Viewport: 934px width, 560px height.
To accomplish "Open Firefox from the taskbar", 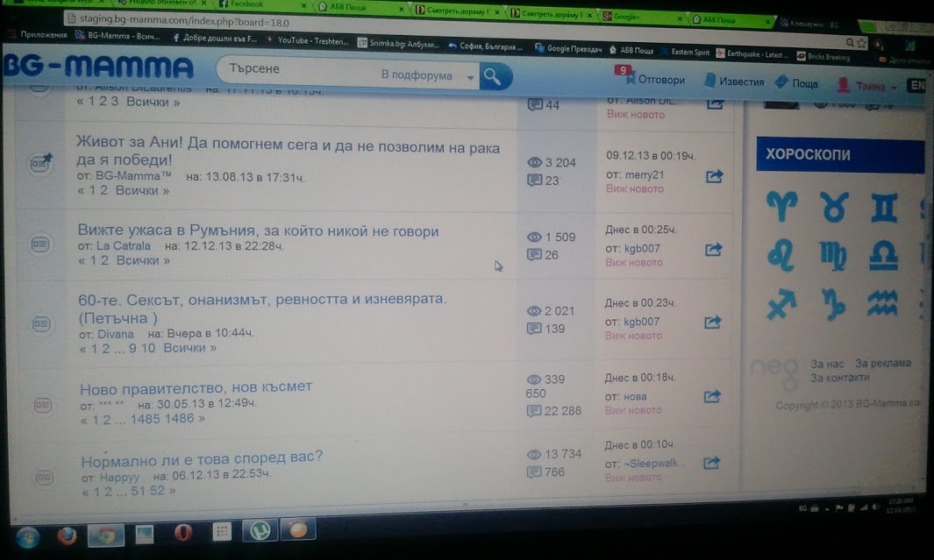I will click(x=67, y=536).
